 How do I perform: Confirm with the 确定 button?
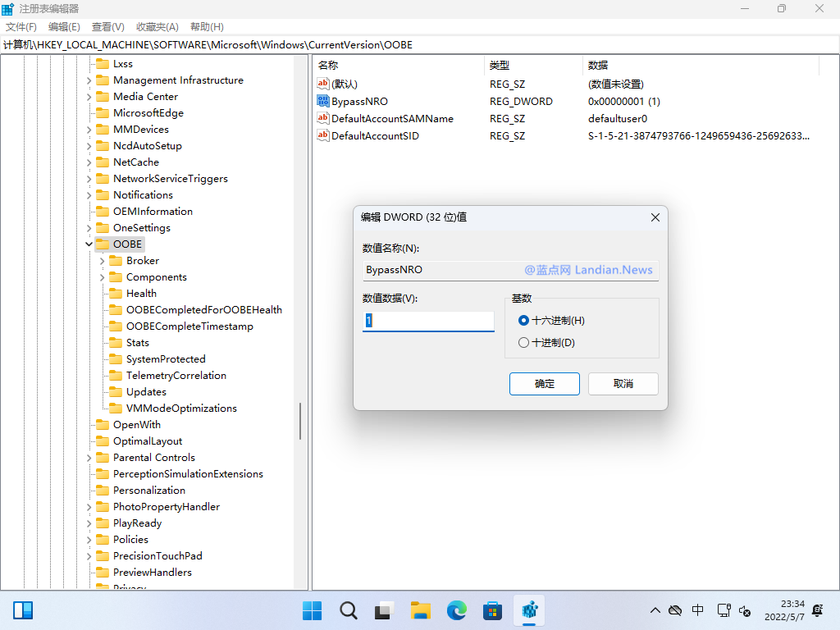pos(545,384)
